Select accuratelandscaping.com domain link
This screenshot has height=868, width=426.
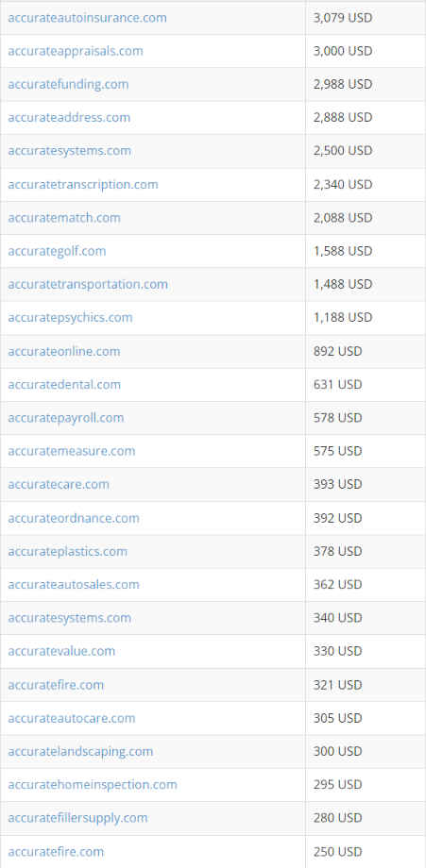tap(80, 751)
